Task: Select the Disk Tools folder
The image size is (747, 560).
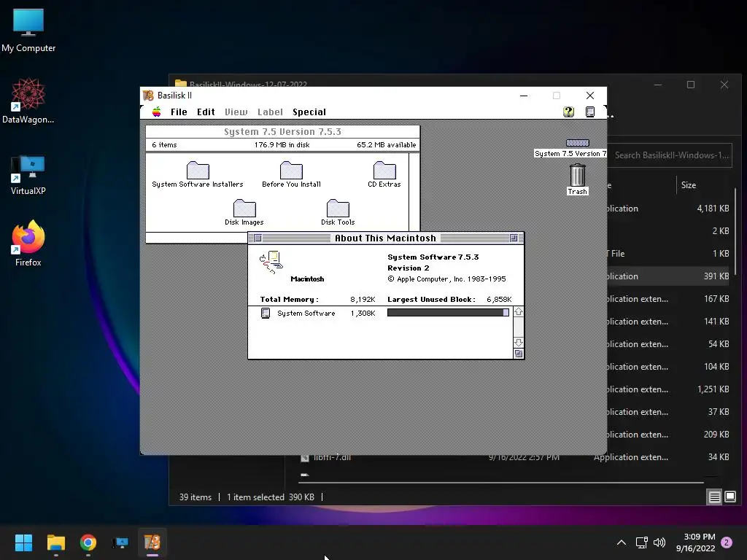Action: [x=338, y=212]
